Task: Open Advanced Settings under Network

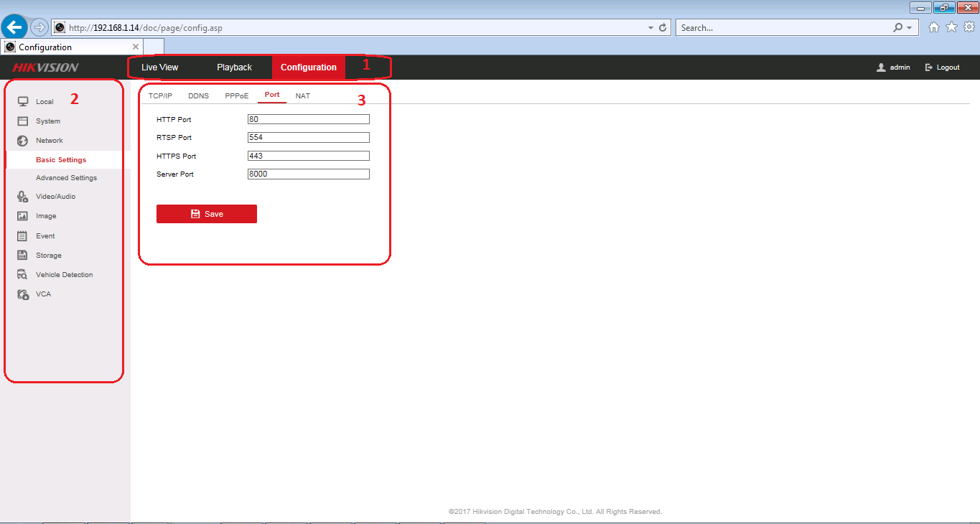Action: coord(66,178)
